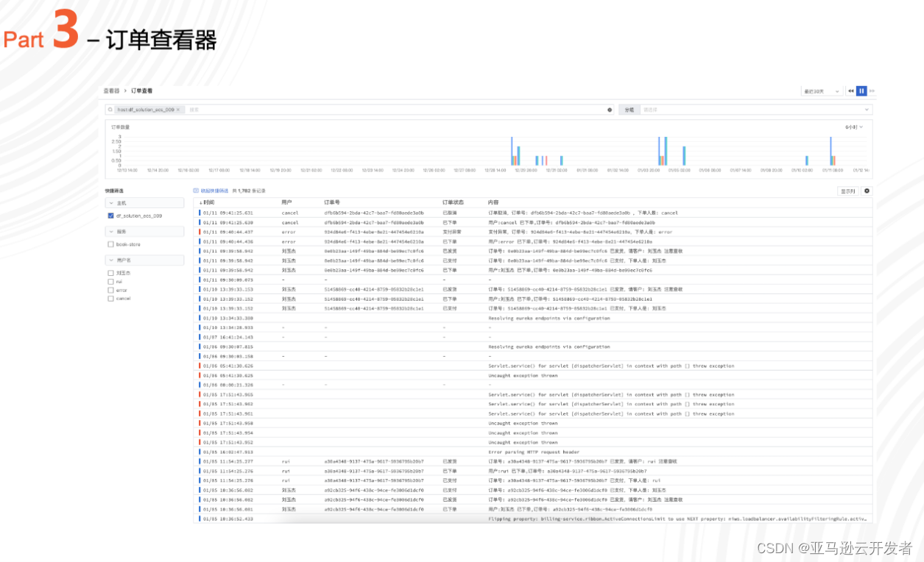
Task: Check the book-store service checkbox
Action: pos(110,244)
